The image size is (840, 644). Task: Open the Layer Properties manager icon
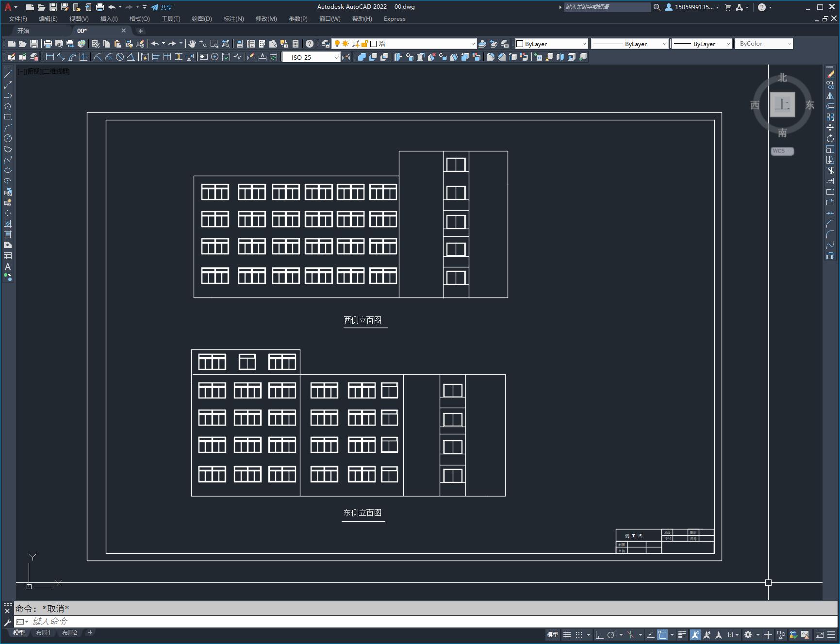click(326, 44)
